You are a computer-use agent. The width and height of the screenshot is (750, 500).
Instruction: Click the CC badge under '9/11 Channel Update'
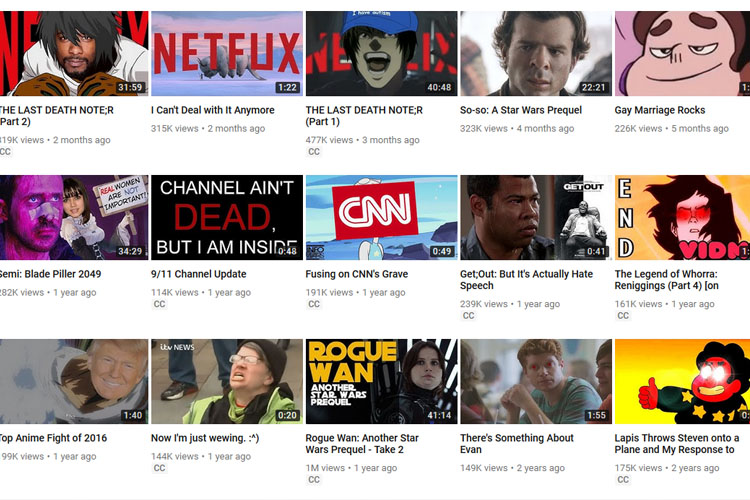click(x=159, y=304)
